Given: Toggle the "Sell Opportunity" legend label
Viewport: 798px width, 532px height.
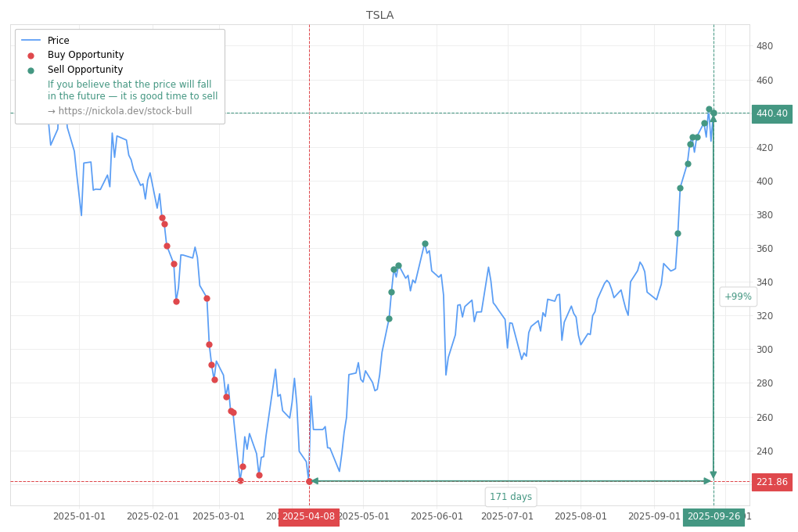Looking at the screenshot, I should [85, 70].
